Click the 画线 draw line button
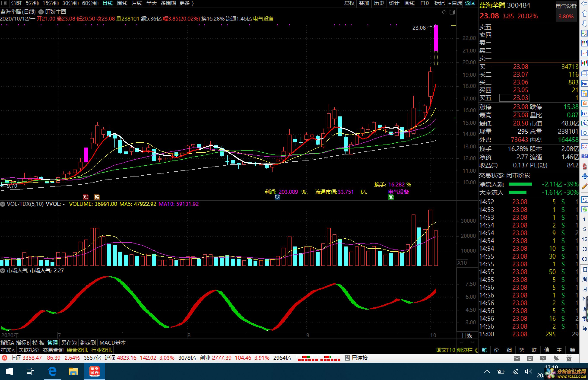Screen dimensions: 588x380 click(x=409, y=3)
